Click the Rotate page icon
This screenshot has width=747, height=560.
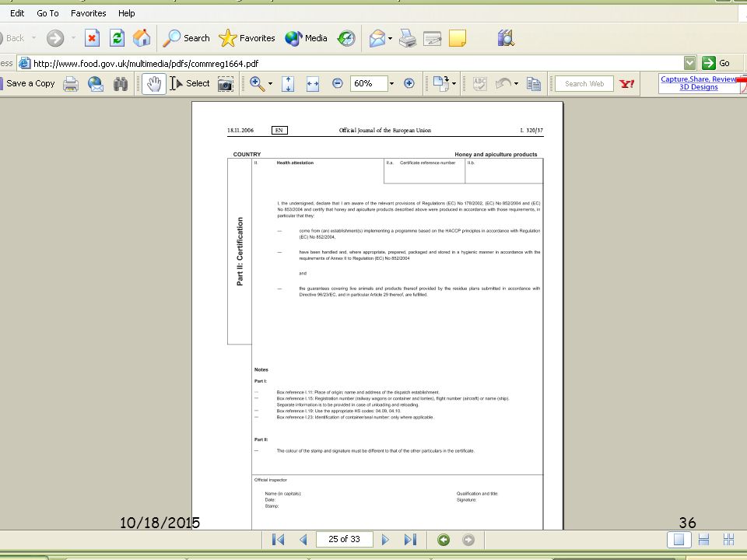click(x=440, y=84)
